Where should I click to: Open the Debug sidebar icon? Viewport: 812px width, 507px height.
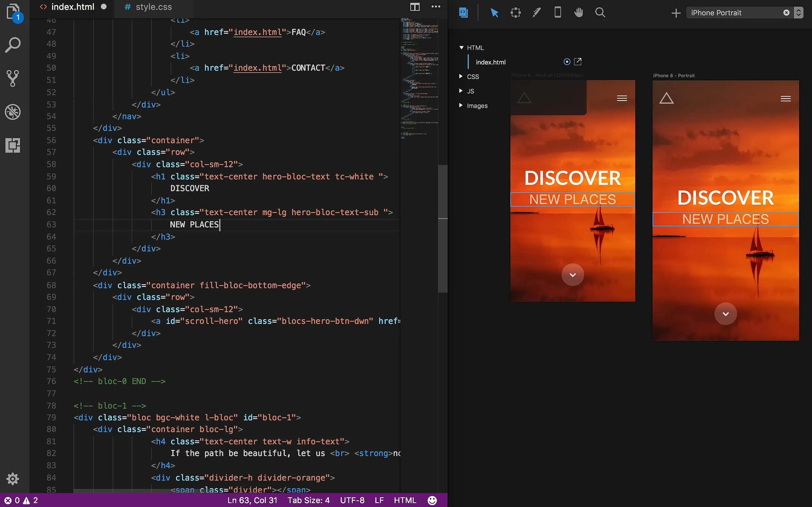click(13, 112)
